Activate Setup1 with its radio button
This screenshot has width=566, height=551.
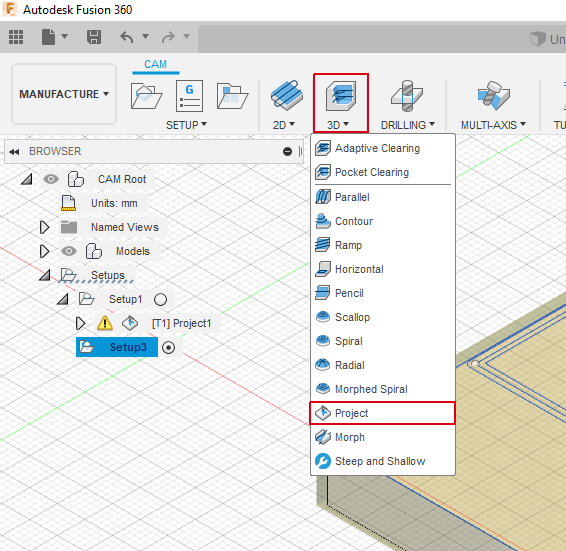(160, 299)
